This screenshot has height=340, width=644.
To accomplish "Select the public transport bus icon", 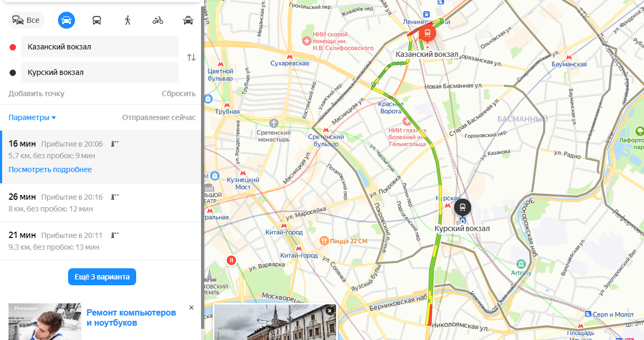I will pyautogui.click(x=97, y=20).
